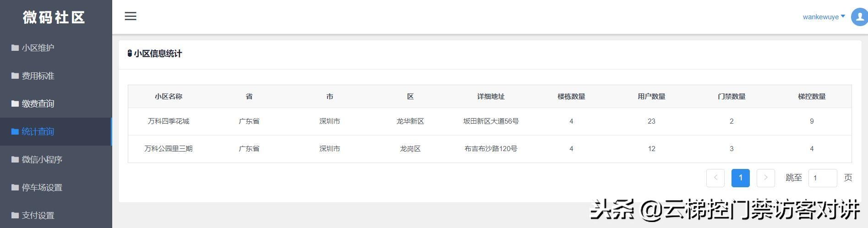Click the 跳至 page number input
868x228 pixels.
[x=823, y=178]
